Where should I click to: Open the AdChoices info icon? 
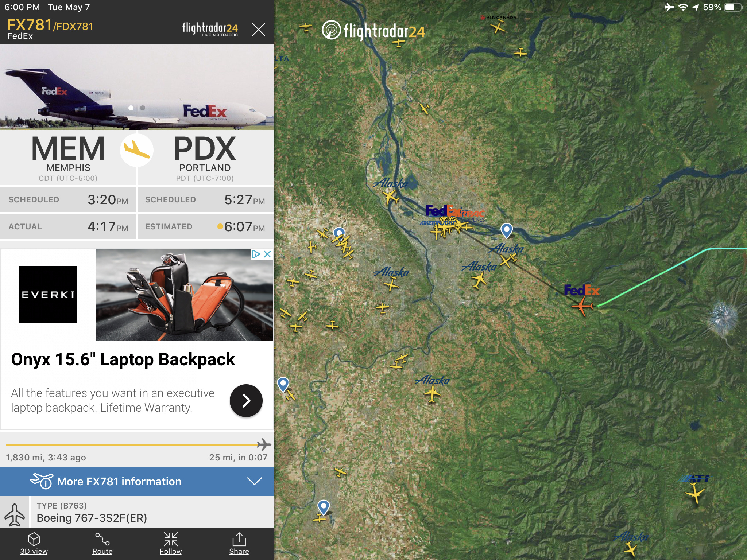point(256,254)
